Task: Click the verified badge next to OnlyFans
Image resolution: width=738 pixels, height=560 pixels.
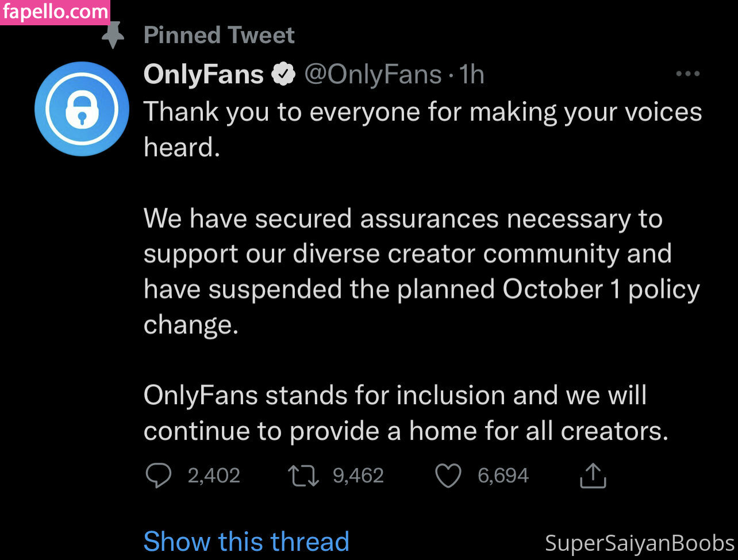Action: [x=283, y=75]
